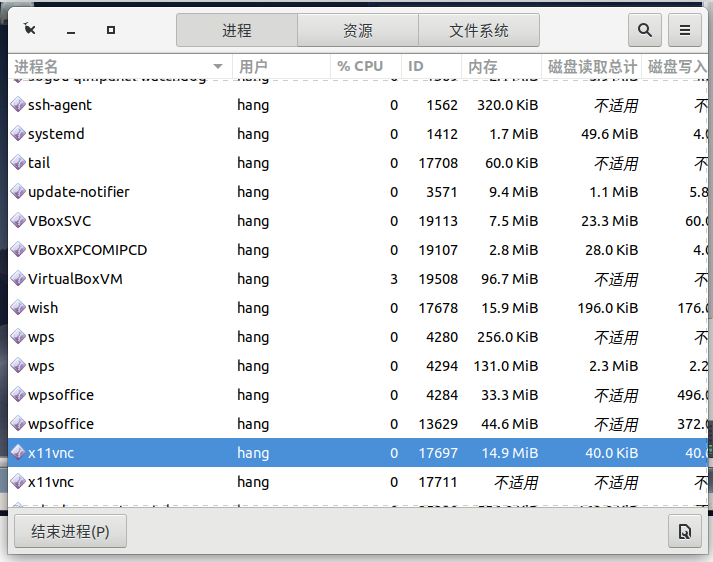Switch to the 进程 tab

tap(237, 30)
